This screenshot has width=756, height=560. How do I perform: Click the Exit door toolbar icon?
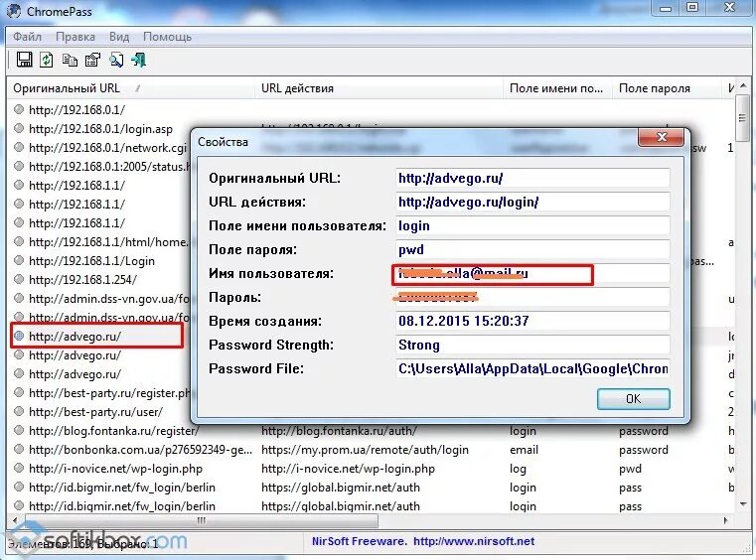pos(139,60)
